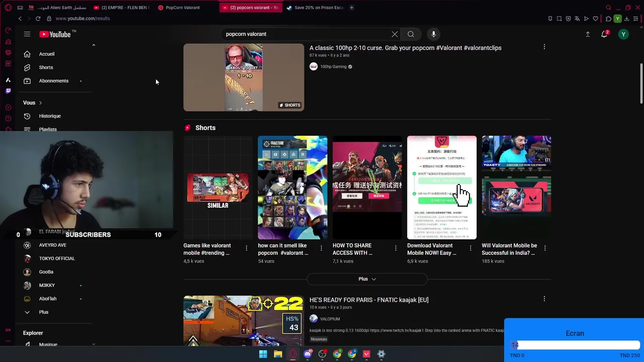The width and height of the screenshot is (644, 362).
Task: Open options for HE'S READY FOR PARIS video
Action: click(544, 299)
